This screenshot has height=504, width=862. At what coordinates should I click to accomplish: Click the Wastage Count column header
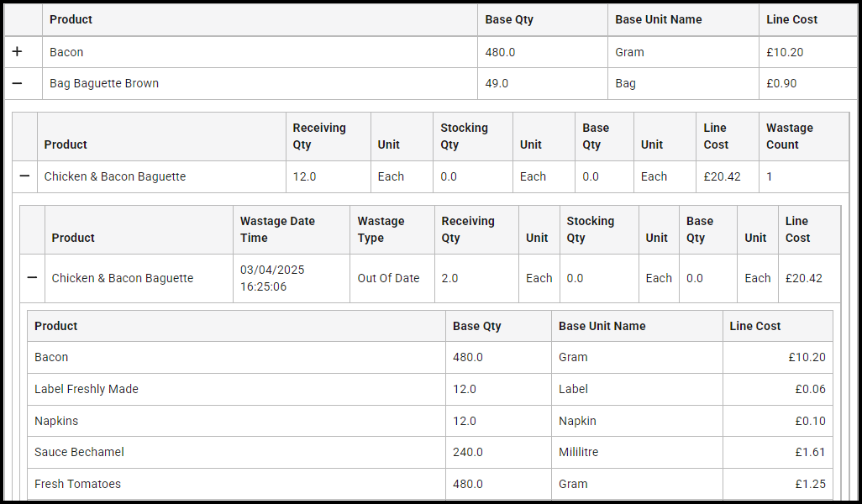point(789,136)
